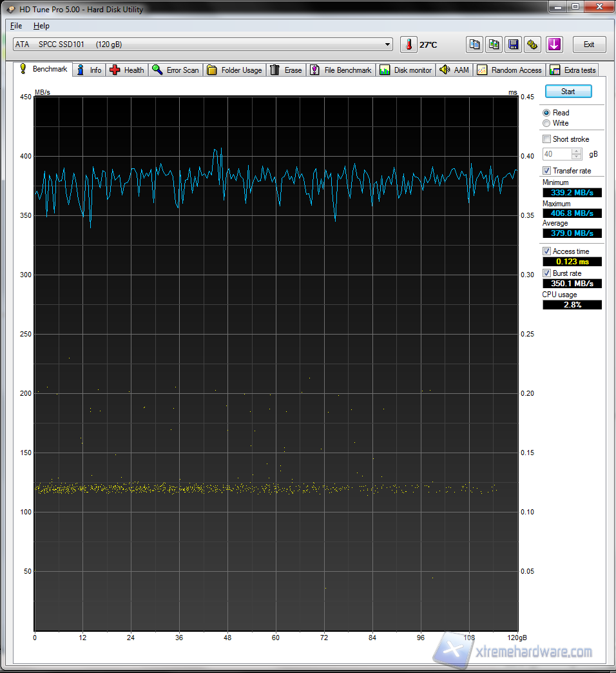This screenshot has height=673, width=616.
Task: Switch to the Random Access tab
Action: point(510,70)
